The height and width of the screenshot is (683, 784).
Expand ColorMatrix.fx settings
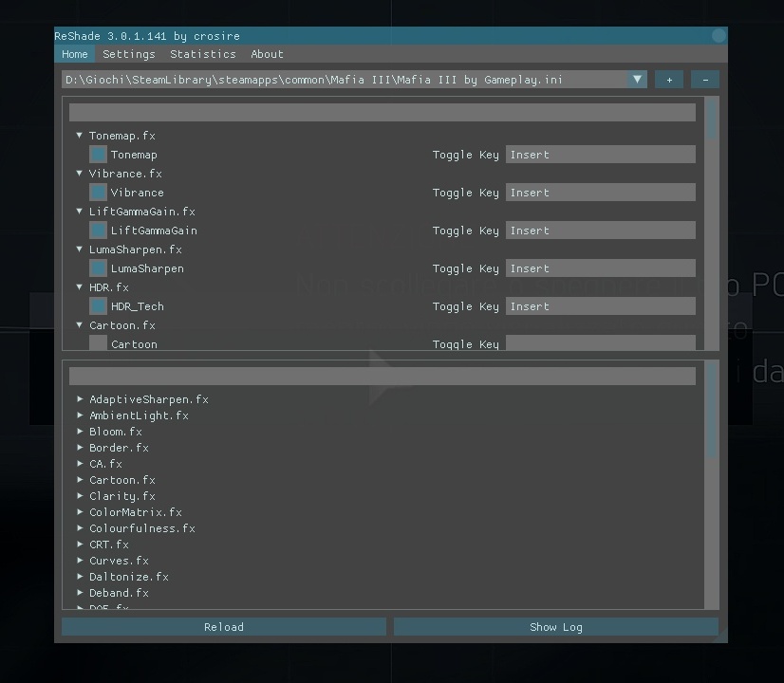80,512
